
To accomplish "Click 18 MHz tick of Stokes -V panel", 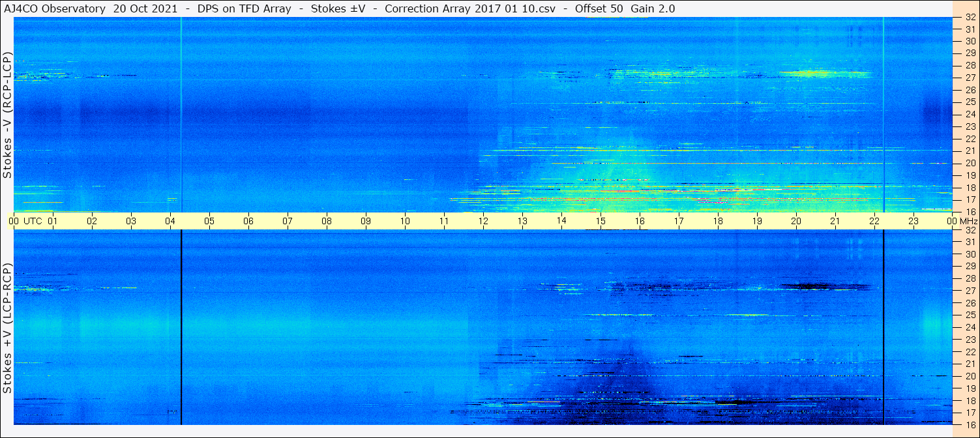I will coord(970,188).
